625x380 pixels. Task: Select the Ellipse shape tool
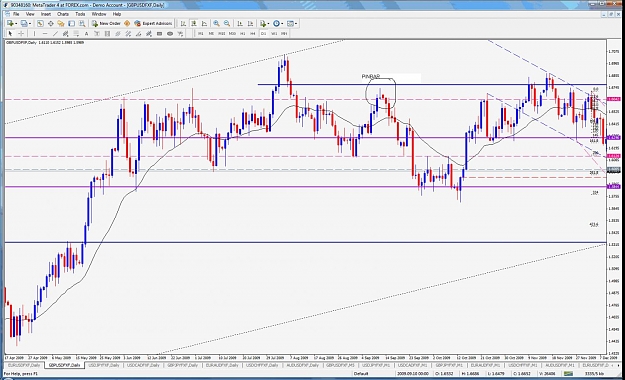coord(170,33)
